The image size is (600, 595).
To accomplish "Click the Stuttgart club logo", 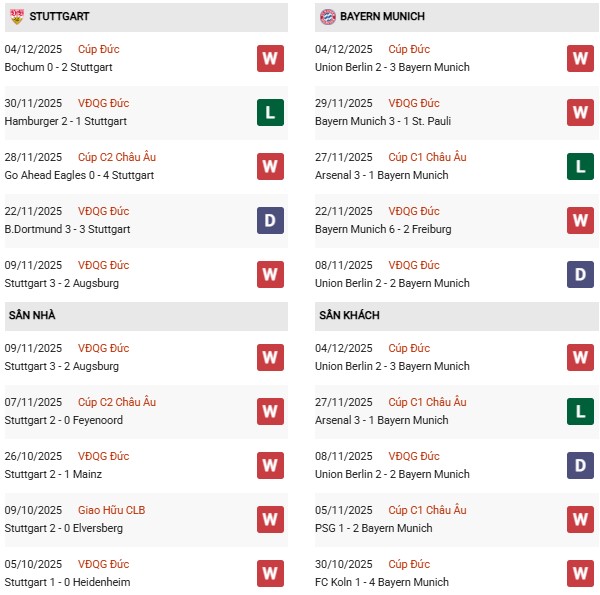I will (16, 17).
